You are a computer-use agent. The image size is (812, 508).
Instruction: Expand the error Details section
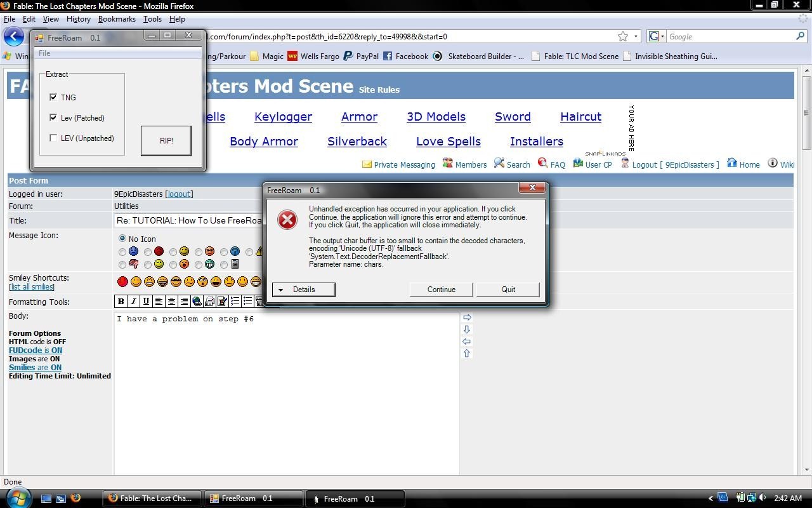303,290
